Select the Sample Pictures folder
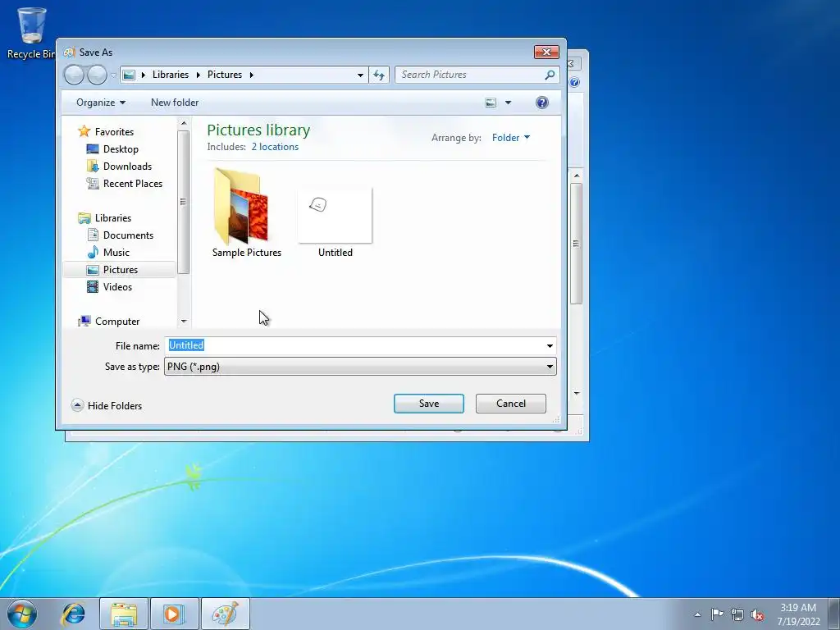 point(246,213)
